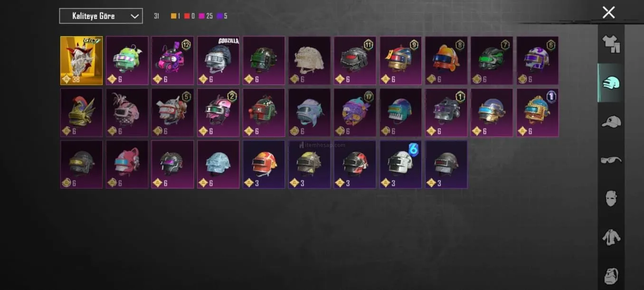Select the green frog helmet skin

tap(127, 61)
